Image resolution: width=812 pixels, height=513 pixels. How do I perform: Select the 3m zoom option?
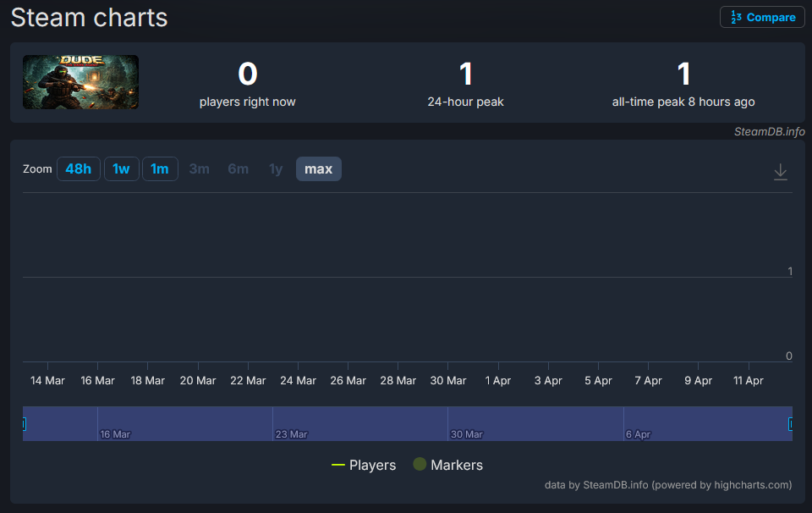pyautogui.click(x=200, y=169)
